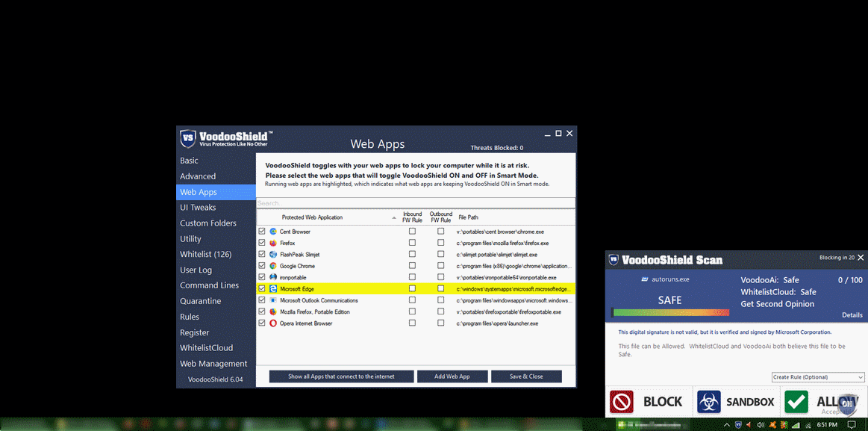868x431 pixels.
Task: Click the VoodooShield logo in settings window
Action: click(x=187, y=137)
